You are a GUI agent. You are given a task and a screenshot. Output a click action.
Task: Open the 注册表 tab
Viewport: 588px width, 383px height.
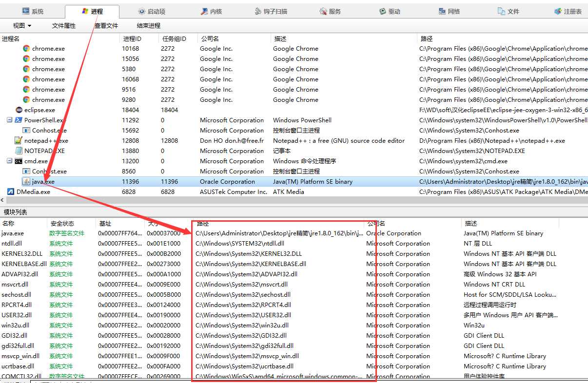click(568, 12)
